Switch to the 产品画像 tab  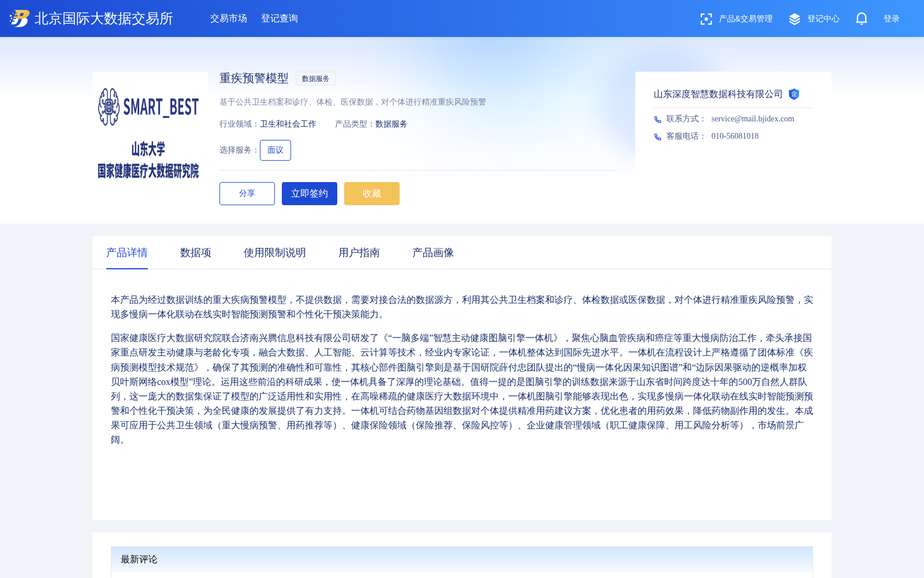tap(433, 253)
